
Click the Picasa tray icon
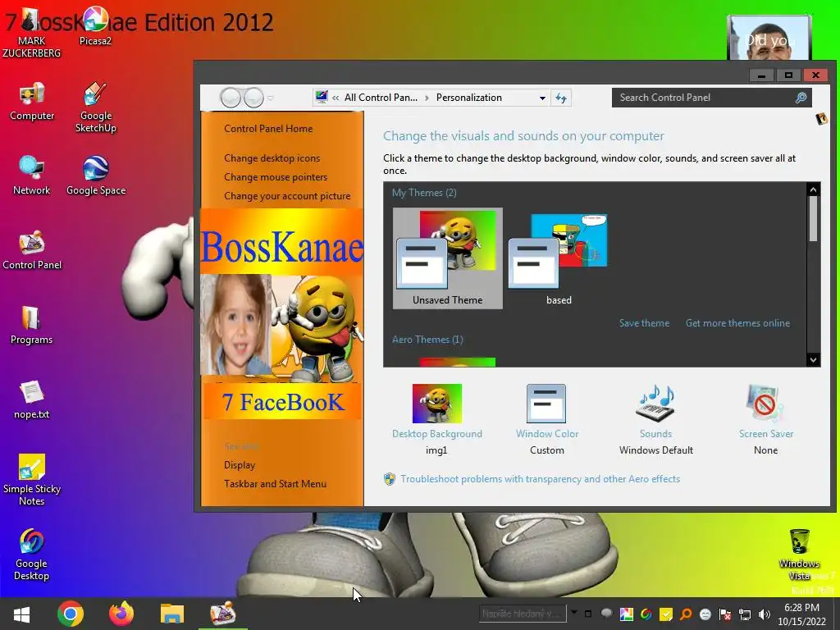coord(626,614)
